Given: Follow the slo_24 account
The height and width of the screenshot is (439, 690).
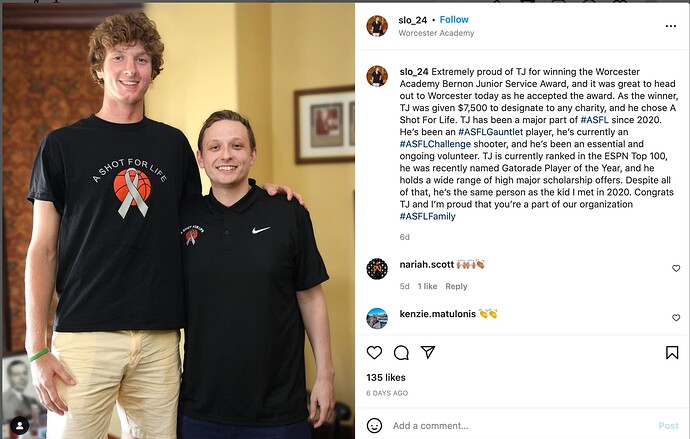Looking at the screenshot, I should click(454, 20).
